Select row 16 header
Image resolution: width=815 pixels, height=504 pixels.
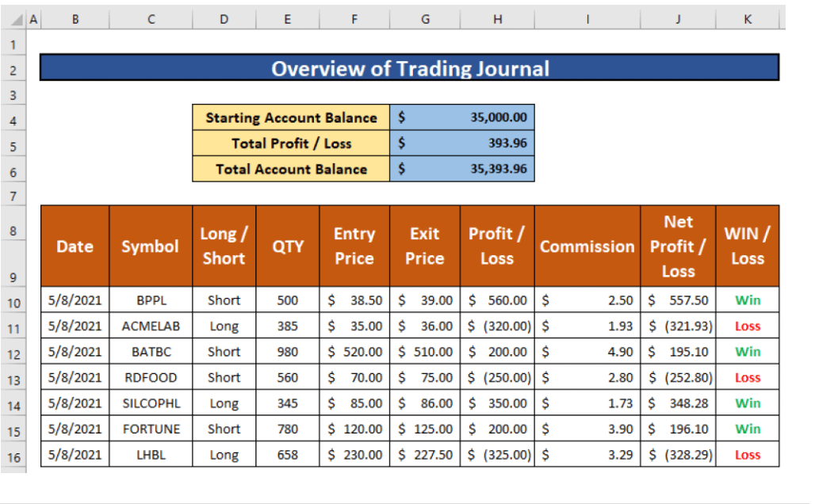(13, 458)
